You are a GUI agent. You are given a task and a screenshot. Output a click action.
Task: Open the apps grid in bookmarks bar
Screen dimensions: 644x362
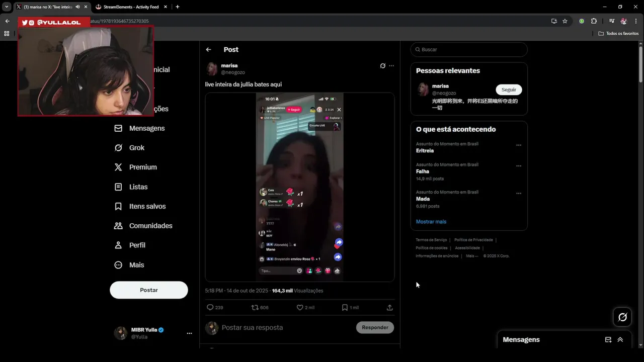click(7, 33)
